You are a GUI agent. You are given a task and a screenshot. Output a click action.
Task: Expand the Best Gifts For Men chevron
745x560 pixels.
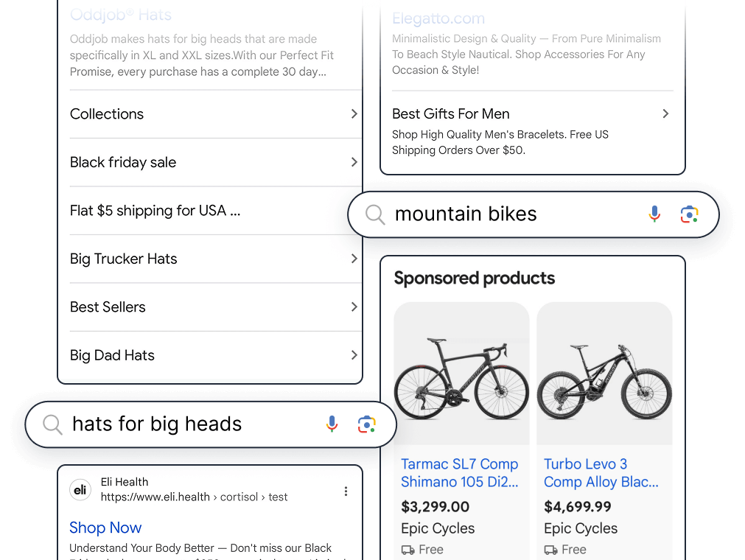(665, 114)
